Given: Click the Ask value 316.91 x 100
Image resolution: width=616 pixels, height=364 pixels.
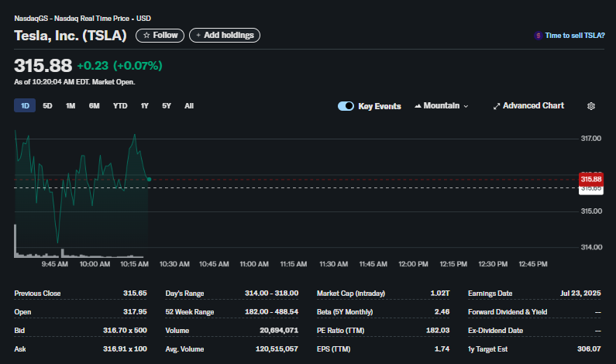Looking at the screenshot, I should pyautogui.click(x=125, y=349).
